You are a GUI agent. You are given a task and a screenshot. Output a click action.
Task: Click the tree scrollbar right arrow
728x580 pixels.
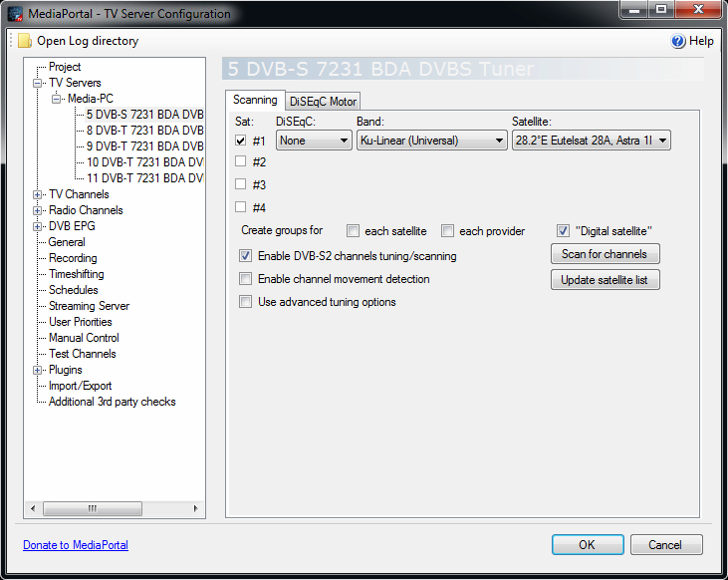(195, 508)
